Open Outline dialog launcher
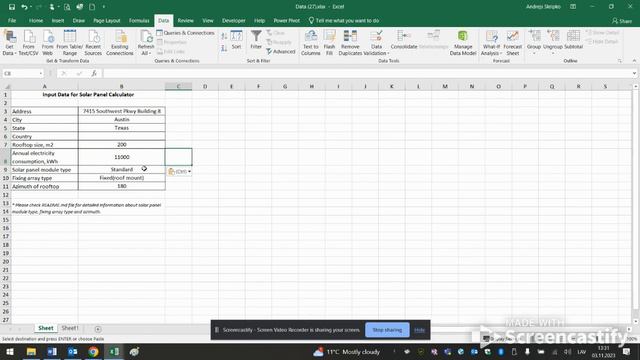The width and height of the screenshot is (640, 360). tap(620, 61)
